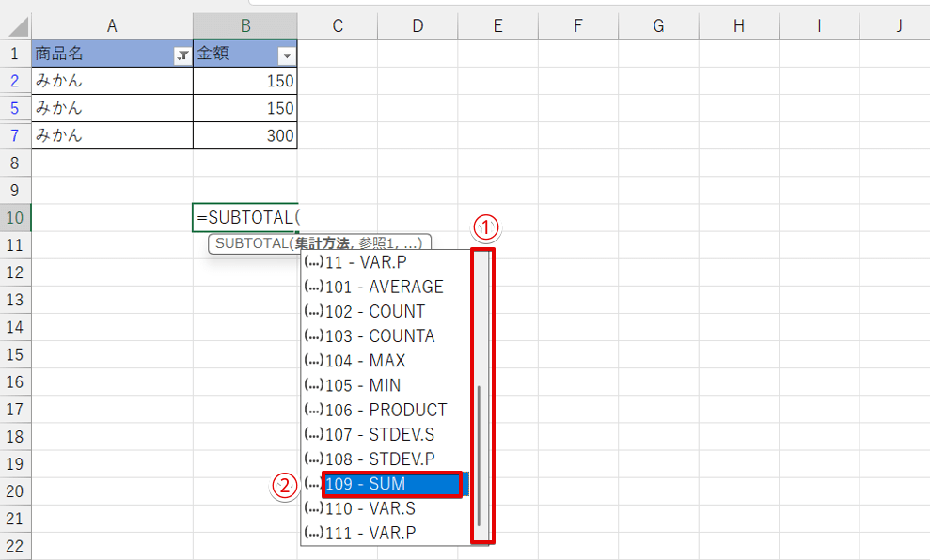930x560 pixels.
Task: Click the 集計方法 argument in the tooltip
Action: tap(322, 243)
